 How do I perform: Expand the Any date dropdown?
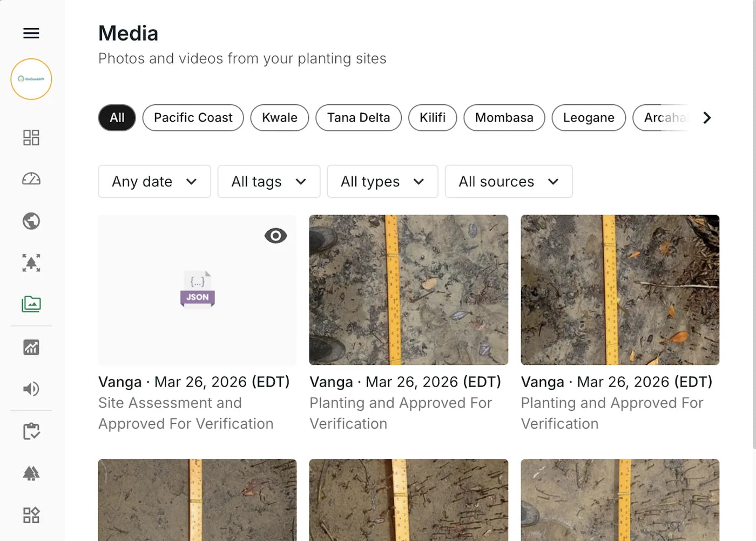[154, 182]
